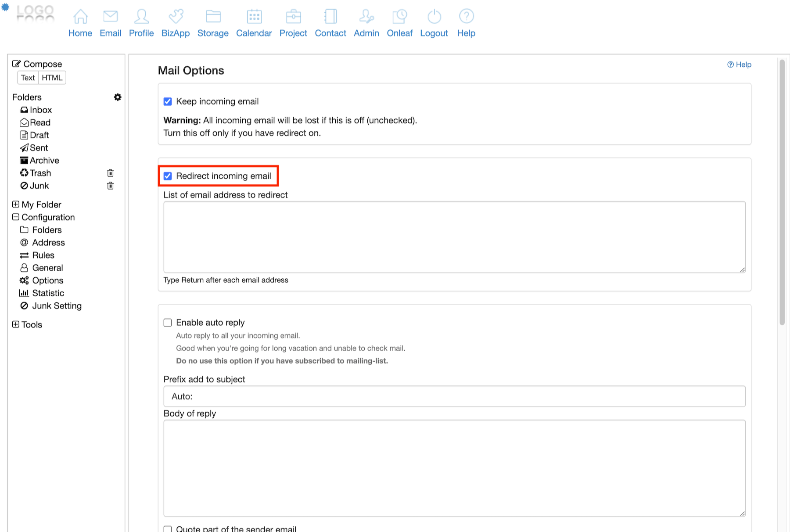Open the Calendar icon in top navigation
This screenshot has width=790, height=532.
click(x=254, y=17)
